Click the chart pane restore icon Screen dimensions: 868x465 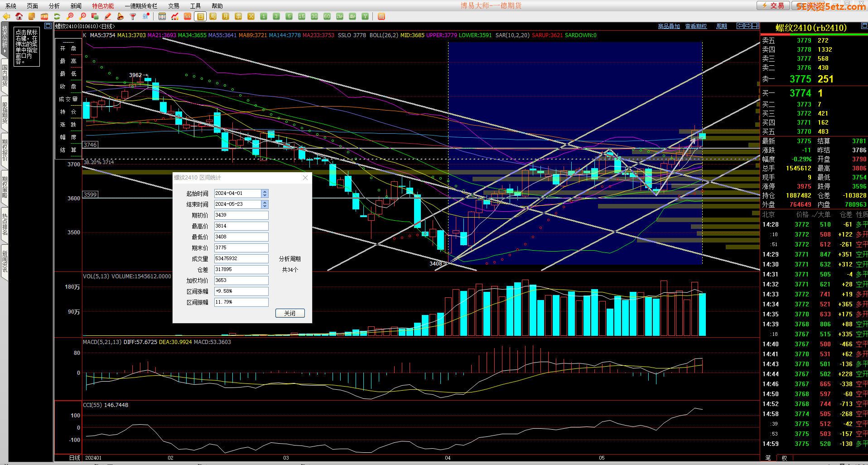point(48,26)
